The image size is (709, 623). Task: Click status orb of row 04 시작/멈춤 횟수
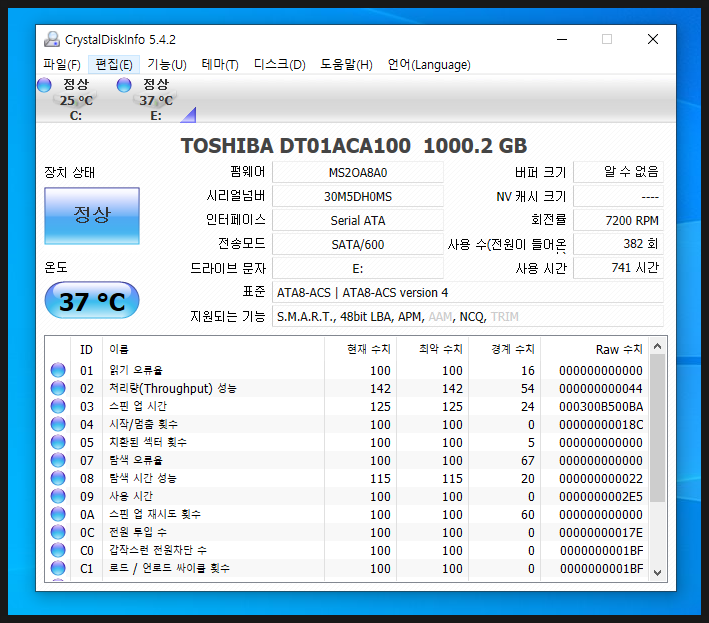58,424
